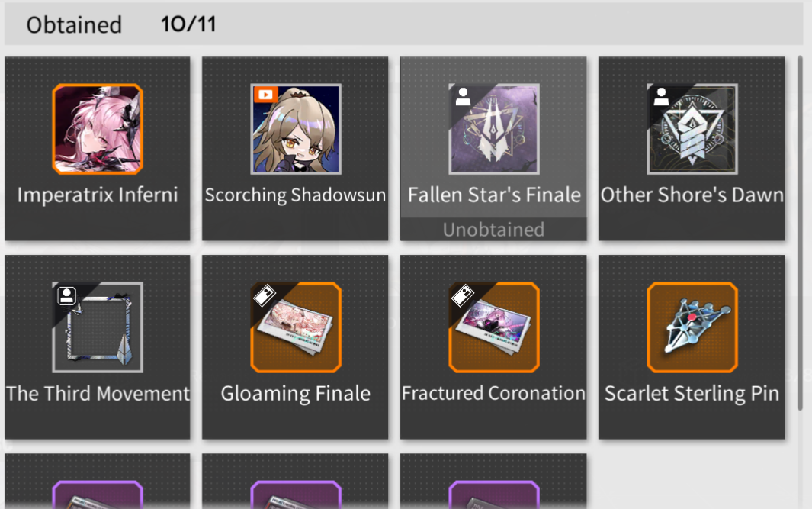Select the Fractured Coronation photo card icon
The image size is (812, 509).
[494, 327]
